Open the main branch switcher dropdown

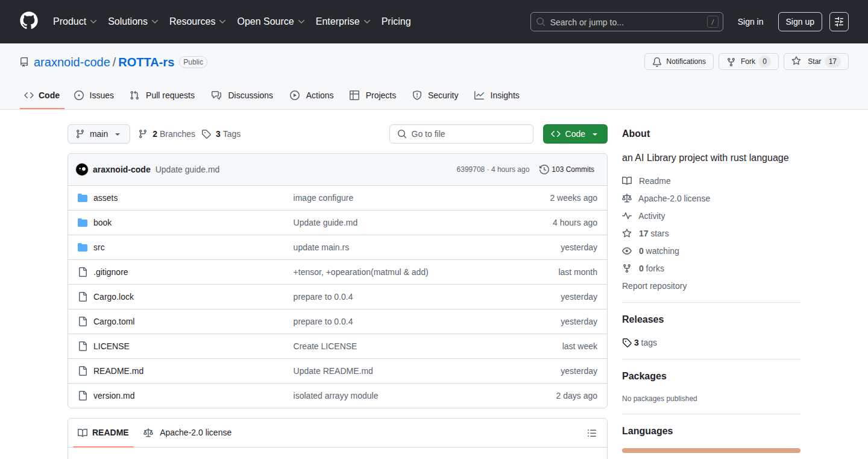[x=99, y=134]
